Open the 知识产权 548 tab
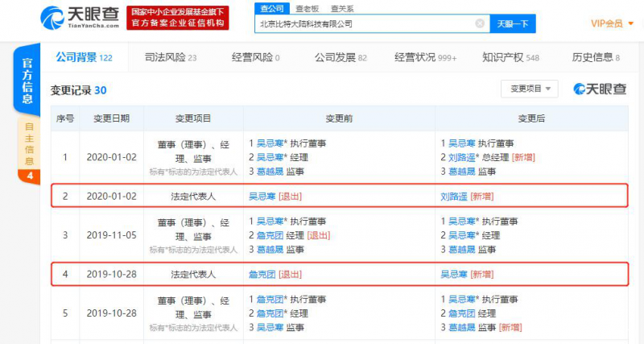Screen dimensions: 644x344 [510, 57]
